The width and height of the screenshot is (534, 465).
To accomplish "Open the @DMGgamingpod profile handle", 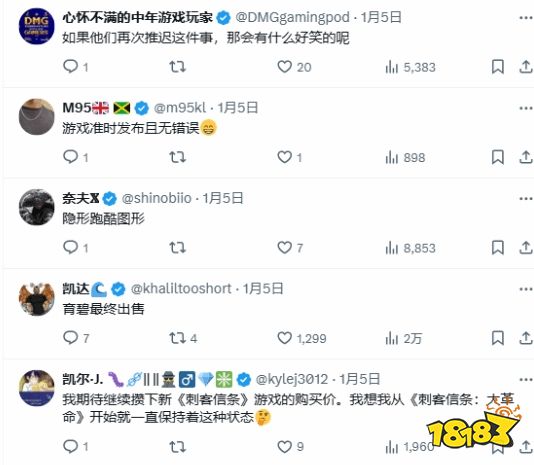I will [x=292, y=17].
